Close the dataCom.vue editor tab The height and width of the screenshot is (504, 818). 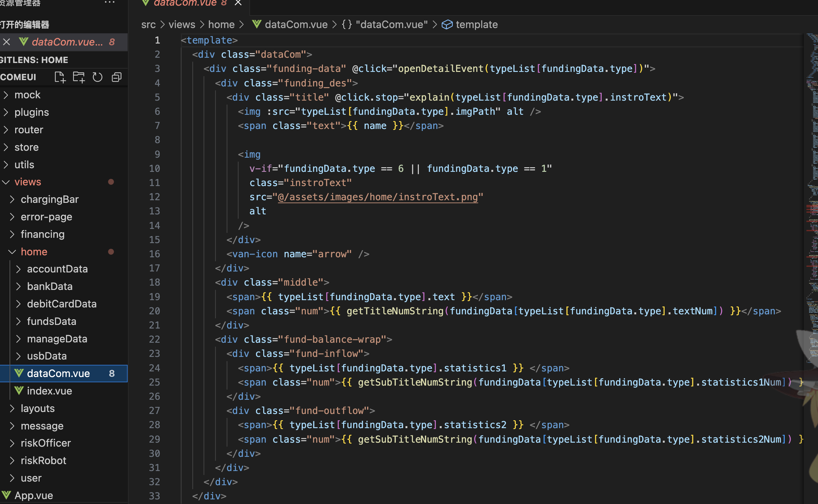pyautogui.click(x=238, y=3)
